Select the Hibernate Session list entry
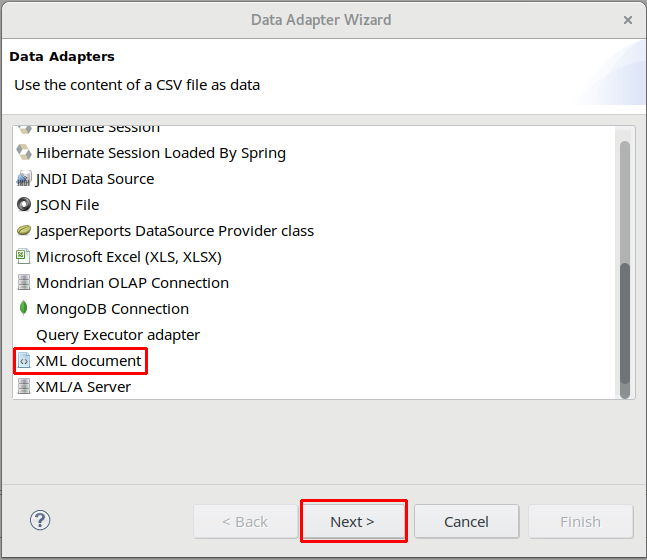 (98, 129)
